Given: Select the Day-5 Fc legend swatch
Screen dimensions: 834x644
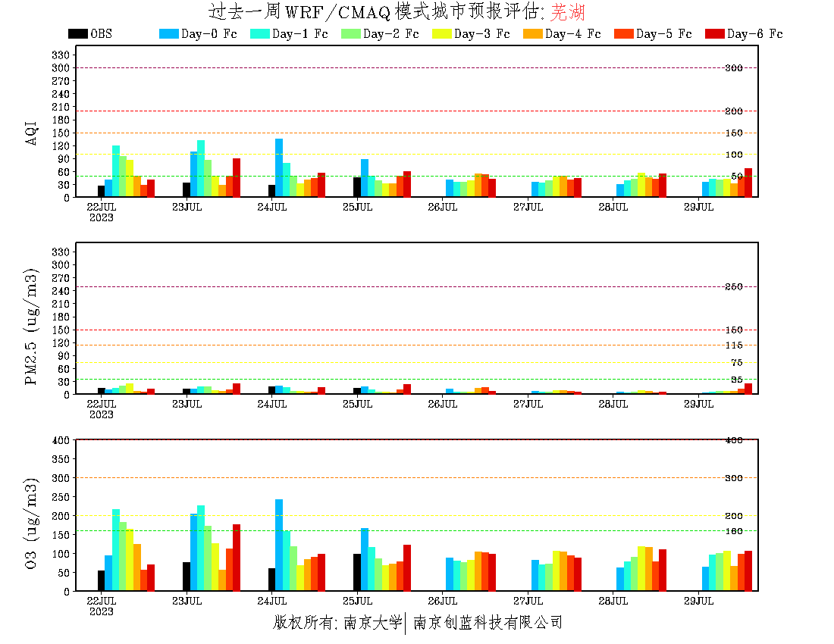Looking at the screenshot, I should (x=623, y=33).
